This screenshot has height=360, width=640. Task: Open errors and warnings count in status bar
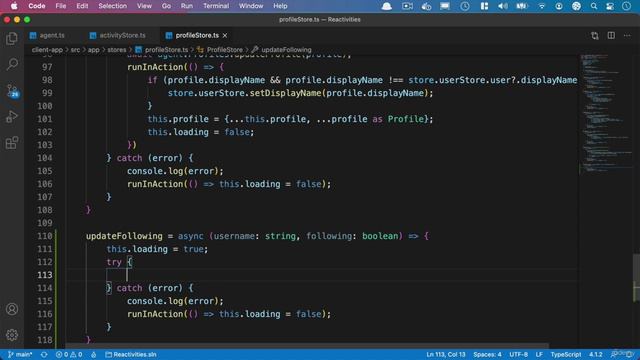pyautogui.click(x=69, y=354)
